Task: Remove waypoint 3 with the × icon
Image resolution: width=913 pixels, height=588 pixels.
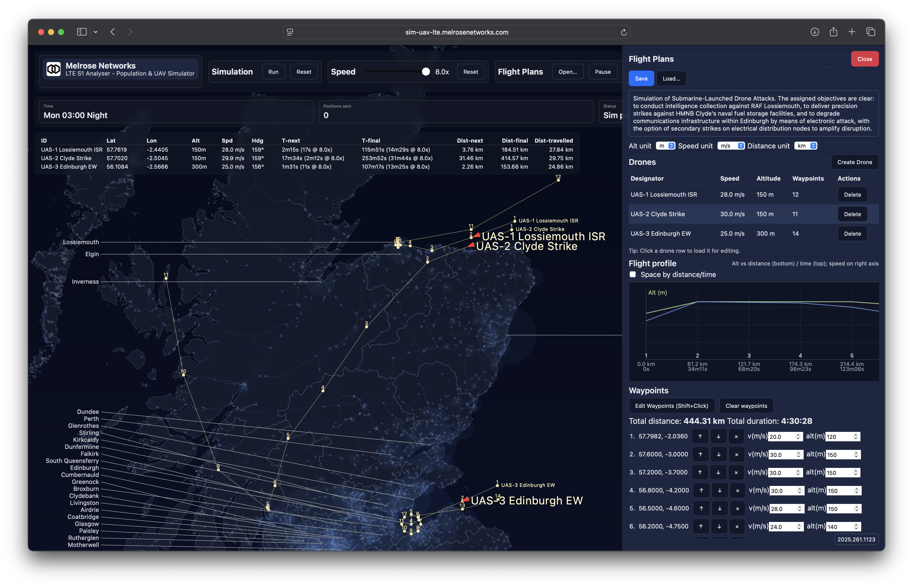Action: 736,473
